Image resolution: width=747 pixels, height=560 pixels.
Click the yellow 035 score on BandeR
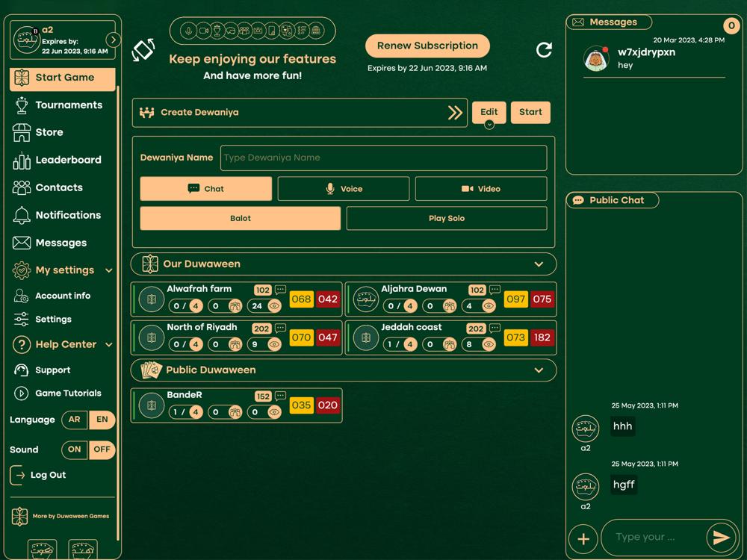[x=302, y=405]
